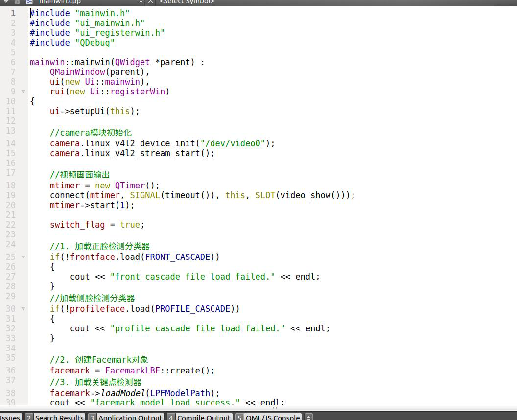Click the C++ file icon beside mainwin.cpp
This screenshot has height=420, width=517.
(29, 2)
